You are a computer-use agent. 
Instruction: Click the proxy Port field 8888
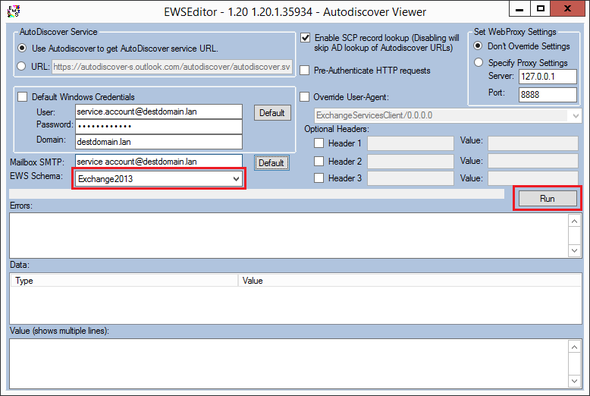[547, 94]
